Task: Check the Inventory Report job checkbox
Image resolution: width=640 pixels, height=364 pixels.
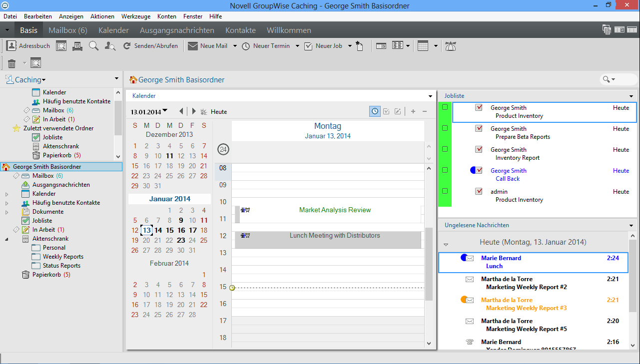Action: click(479, 150)
